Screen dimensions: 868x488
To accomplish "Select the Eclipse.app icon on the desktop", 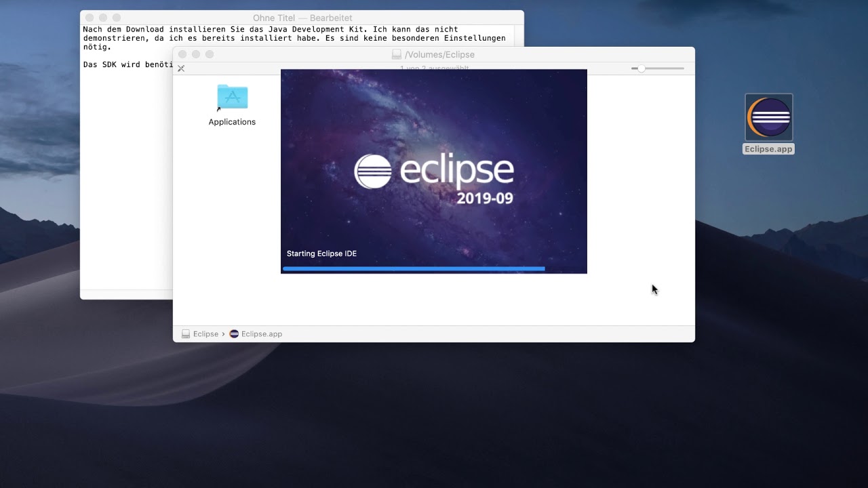I will [769, 117].
